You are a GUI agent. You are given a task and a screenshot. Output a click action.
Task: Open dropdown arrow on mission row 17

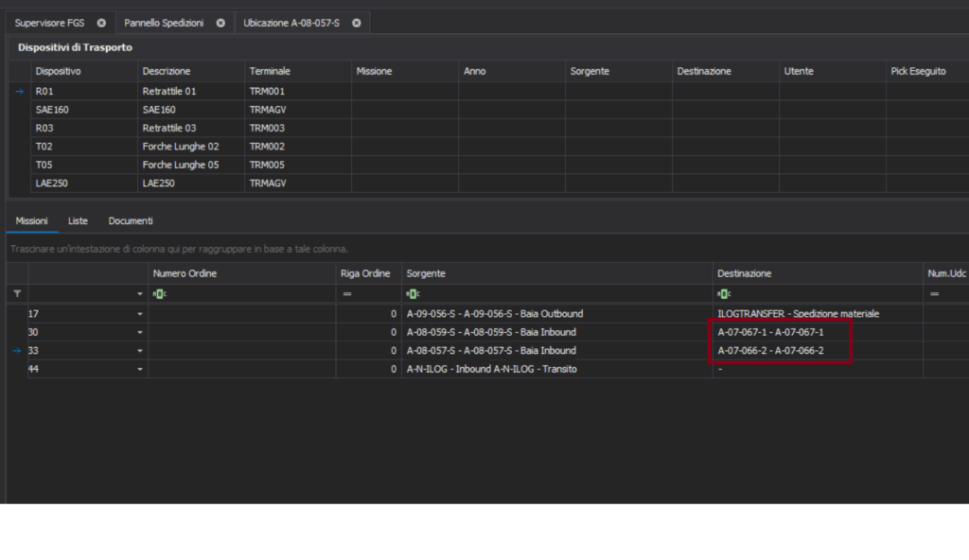point(140,314)
